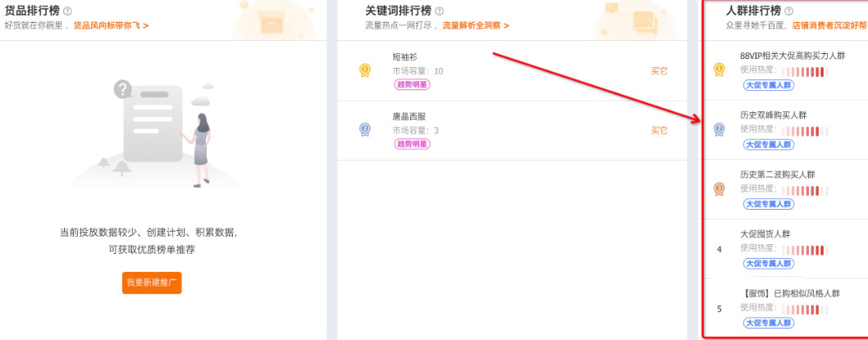The image size is (868, 340).
Task: Click the 使用热度 bar of 历史双峰购买人群
Action: click(804, 130)
